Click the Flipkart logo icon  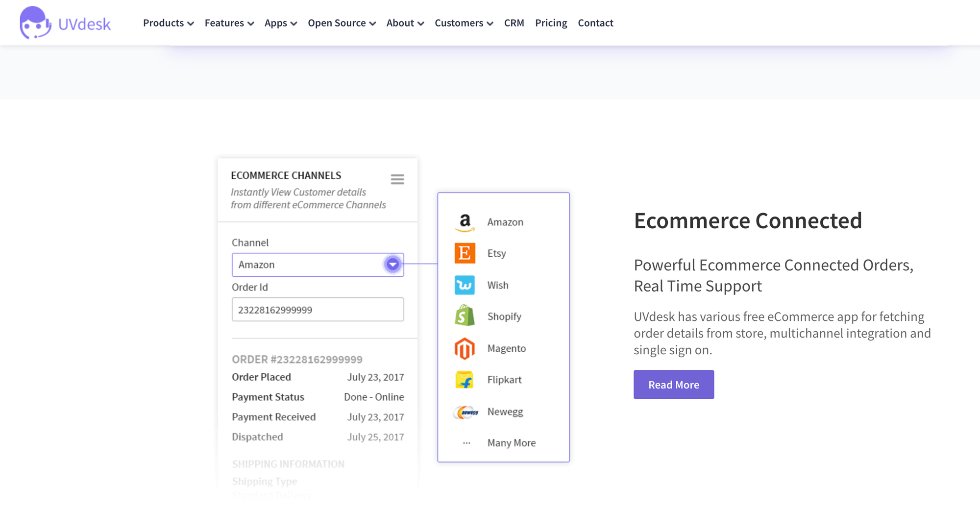tap(465, 380)
